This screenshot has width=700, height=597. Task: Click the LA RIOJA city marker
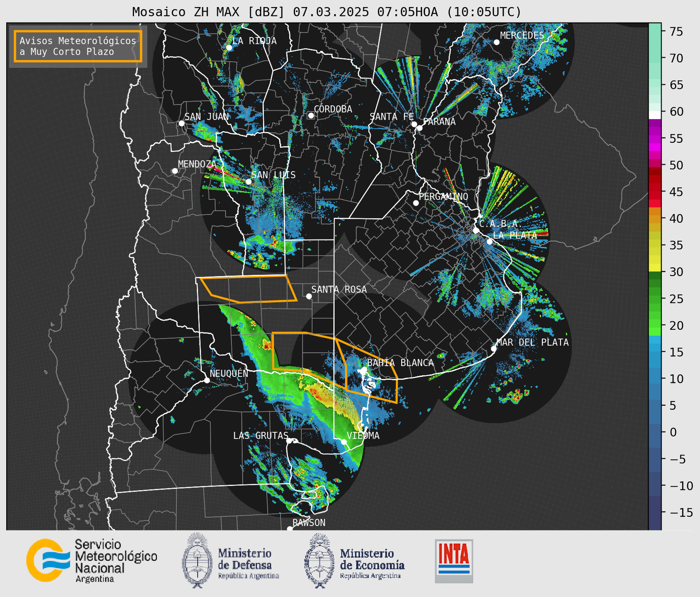[229, 48]
